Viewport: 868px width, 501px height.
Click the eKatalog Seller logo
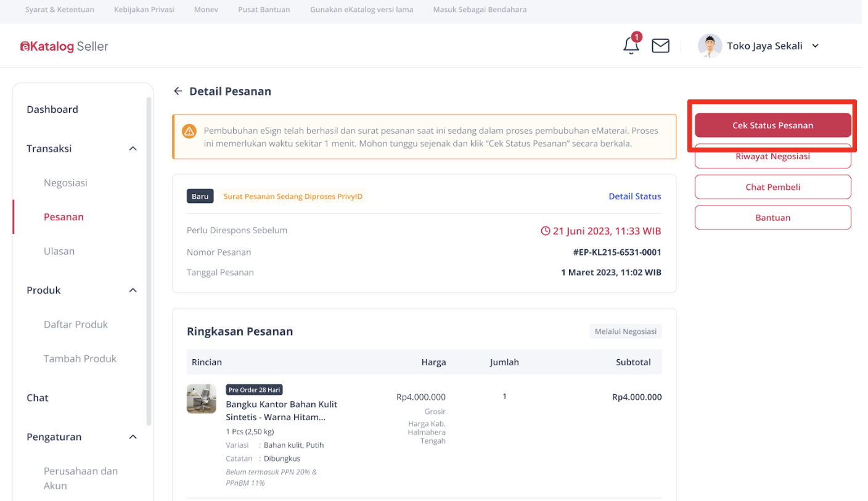(x=64, y=46)
